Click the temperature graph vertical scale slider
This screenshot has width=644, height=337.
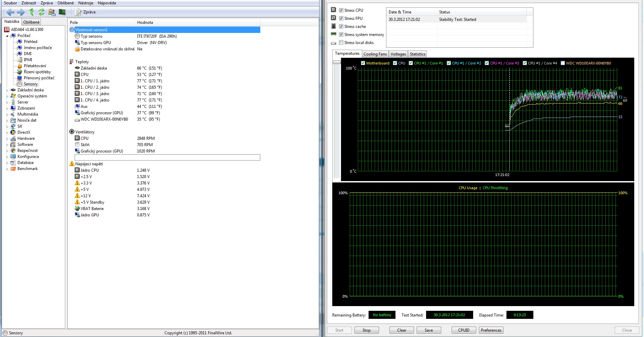337,62
